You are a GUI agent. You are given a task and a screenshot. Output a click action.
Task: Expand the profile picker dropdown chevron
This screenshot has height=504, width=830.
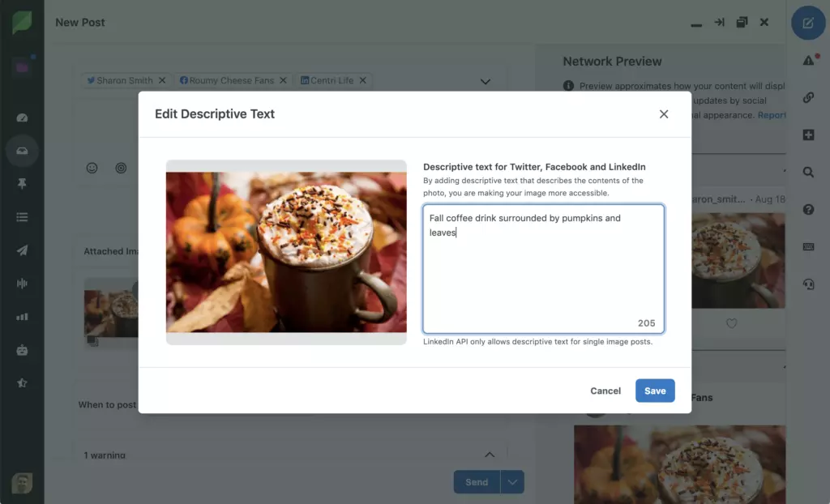486,82
